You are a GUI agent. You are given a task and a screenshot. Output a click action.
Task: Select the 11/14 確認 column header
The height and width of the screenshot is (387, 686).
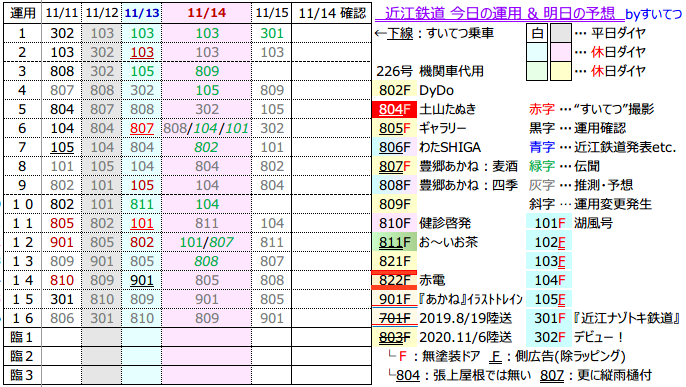332,13
